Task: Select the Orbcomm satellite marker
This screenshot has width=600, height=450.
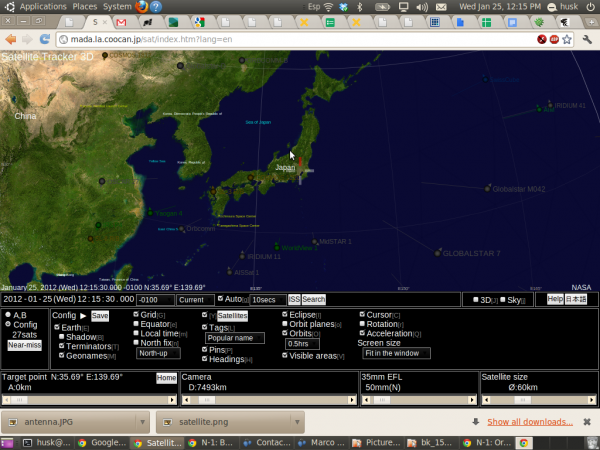Action: click(181, 229)
